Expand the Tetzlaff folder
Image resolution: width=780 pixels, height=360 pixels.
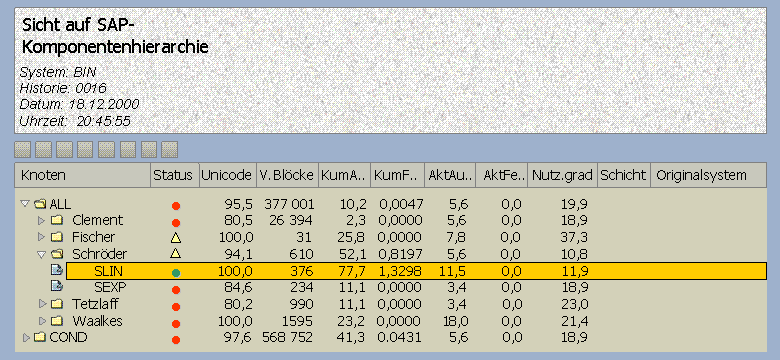pos(42,303)
